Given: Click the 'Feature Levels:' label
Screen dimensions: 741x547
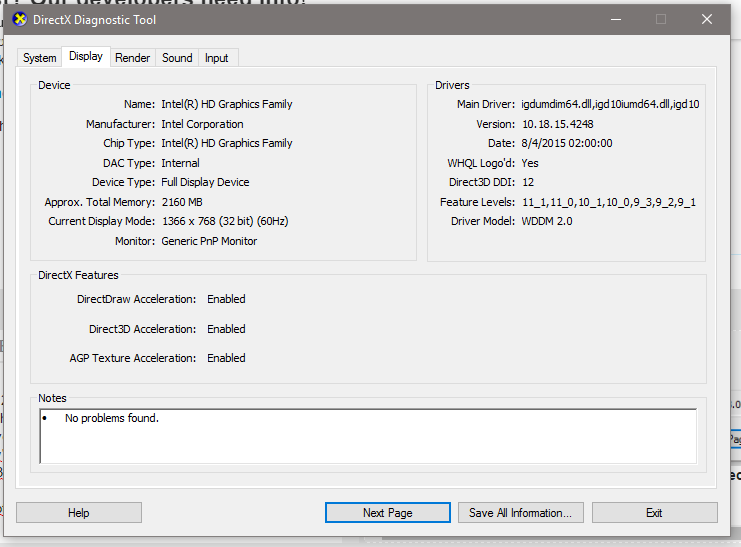Looking at the screenshot, I should (x=477, y=202).
